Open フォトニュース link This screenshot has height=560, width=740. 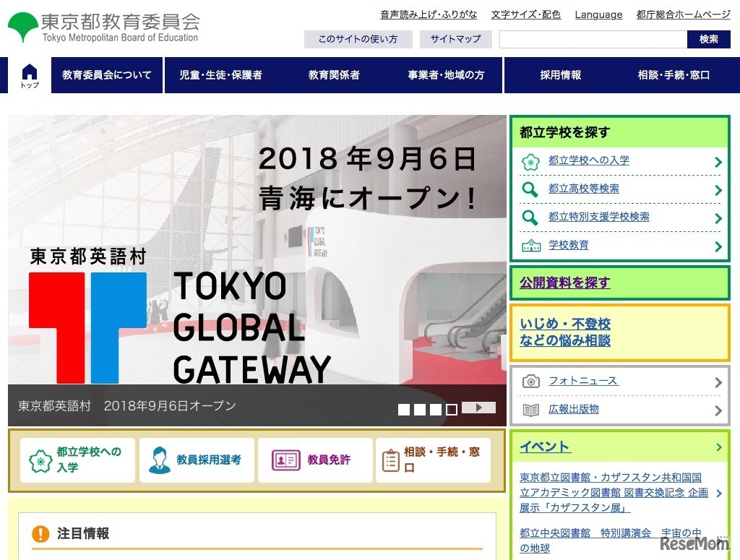coord(583,381)
